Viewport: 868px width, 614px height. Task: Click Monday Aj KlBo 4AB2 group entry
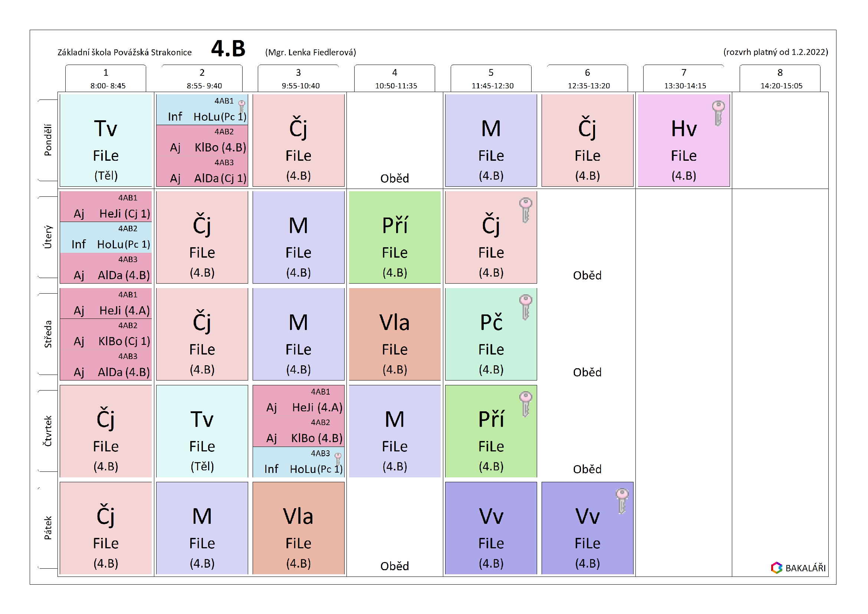point(202,141)
